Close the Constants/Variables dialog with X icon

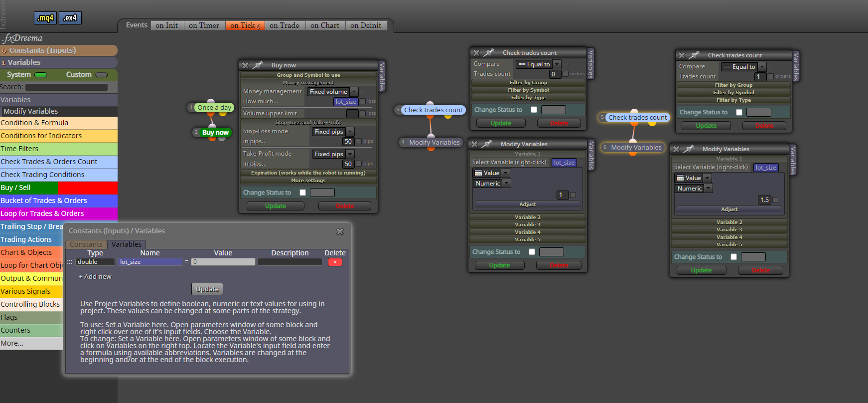click(340, 231)
